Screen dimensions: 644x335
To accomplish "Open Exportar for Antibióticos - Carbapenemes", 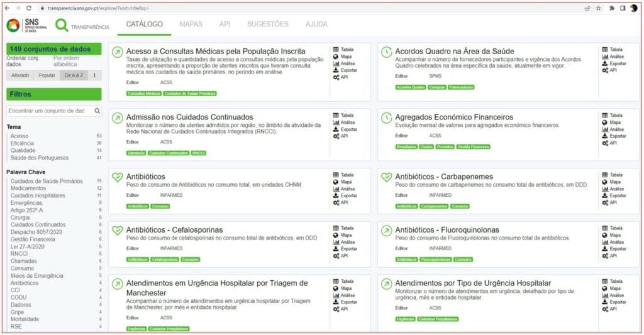I will tap(616, 195).
